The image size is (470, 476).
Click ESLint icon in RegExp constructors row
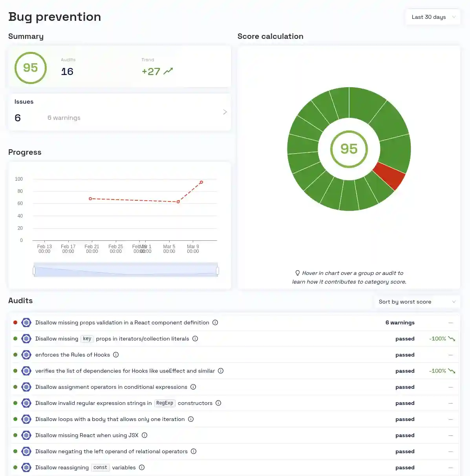coord(26,403)
